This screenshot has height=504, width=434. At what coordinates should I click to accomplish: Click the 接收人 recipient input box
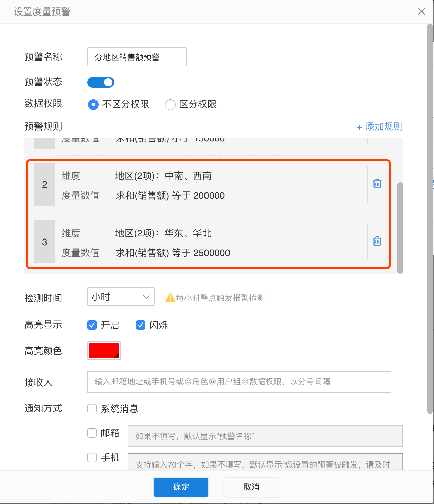click(x=239, y=382)
